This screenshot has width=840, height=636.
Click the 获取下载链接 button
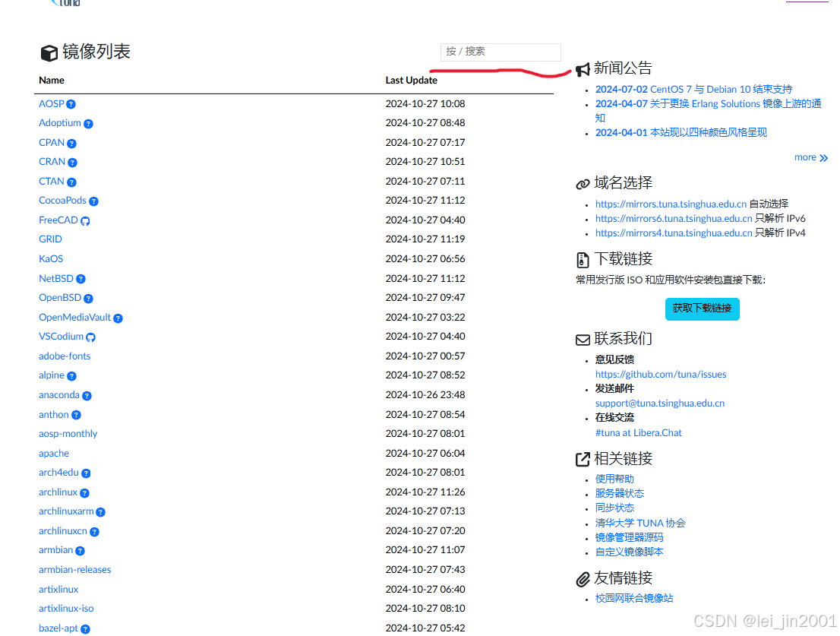point(702,309)
